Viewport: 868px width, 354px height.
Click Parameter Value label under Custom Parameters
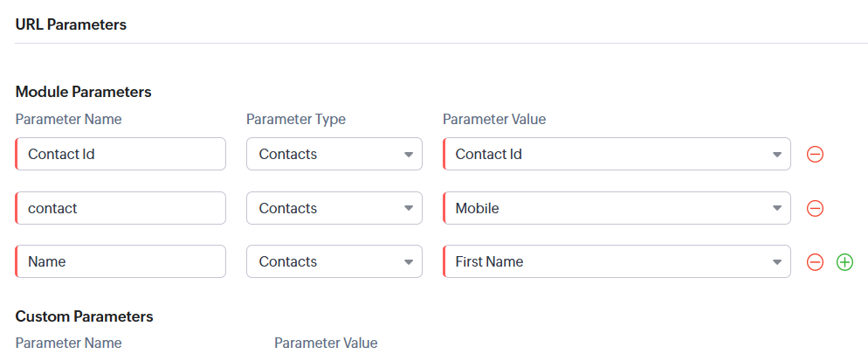point(326,343)
